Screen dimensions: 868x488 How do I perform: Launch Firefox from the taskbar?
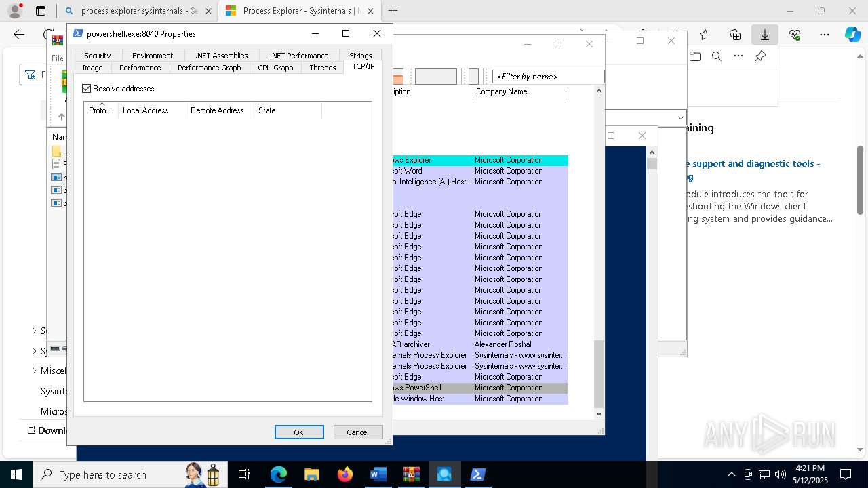pos(344,474)
